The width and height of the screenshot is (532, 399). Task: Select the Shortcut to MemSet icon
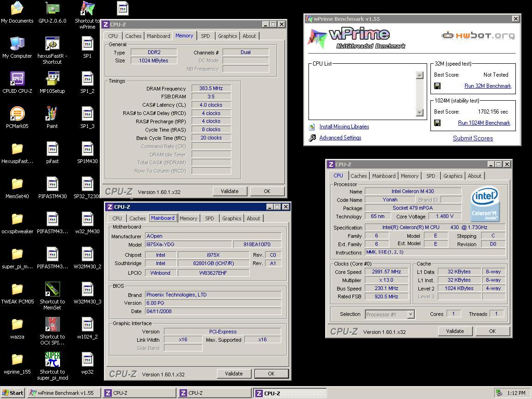[52, 296]
